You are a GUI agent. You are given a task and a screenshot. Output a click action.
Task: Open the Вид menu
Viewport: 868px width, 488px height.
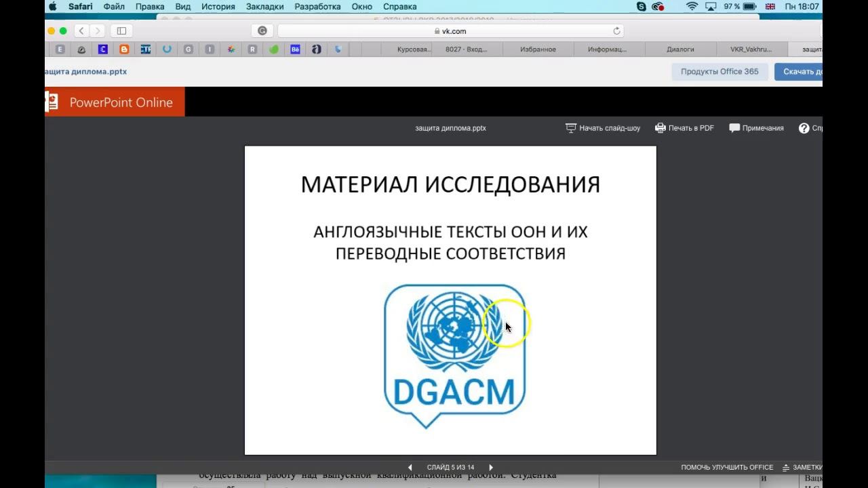pos(182,7)
